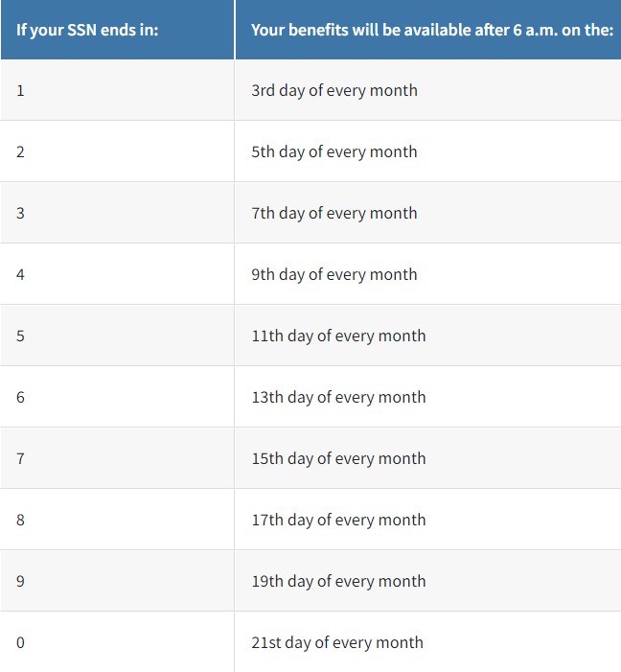Select '3rd day of every month' cell
Image resolution: width=621 pixels, height=672 pixels.
[x=427, y=90]
